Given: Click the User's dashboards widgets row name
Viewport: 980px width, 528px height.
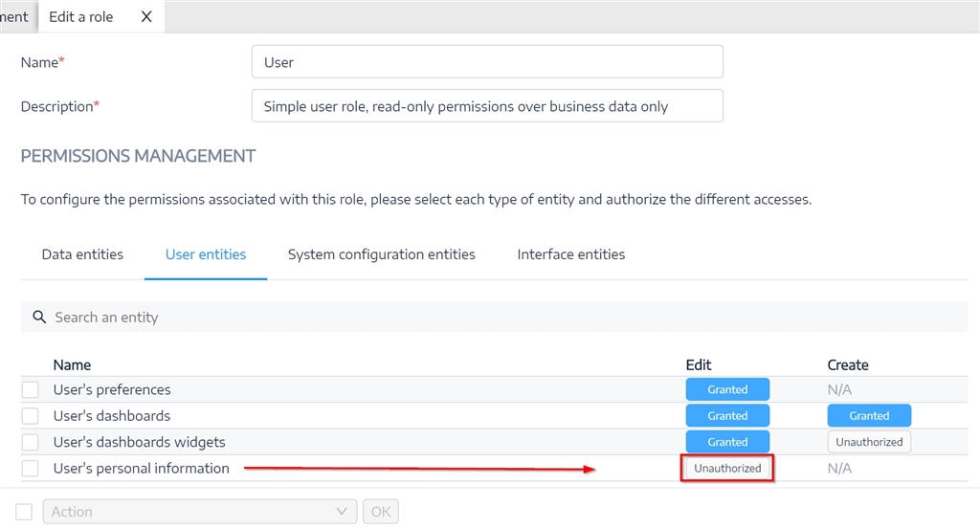Looking at the screenshot, I should point(140,443).
